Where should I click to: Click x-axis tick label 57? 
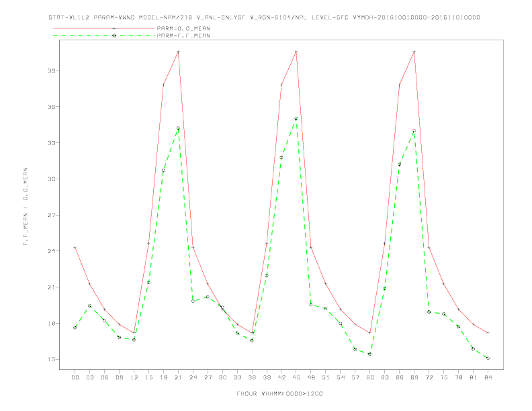tap(355, 377)
